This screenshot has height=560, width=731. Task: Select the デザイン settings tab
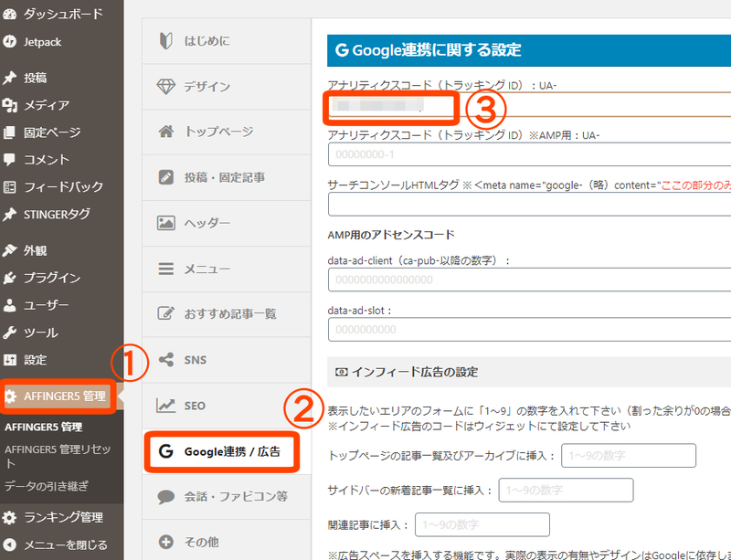point(227,87)
